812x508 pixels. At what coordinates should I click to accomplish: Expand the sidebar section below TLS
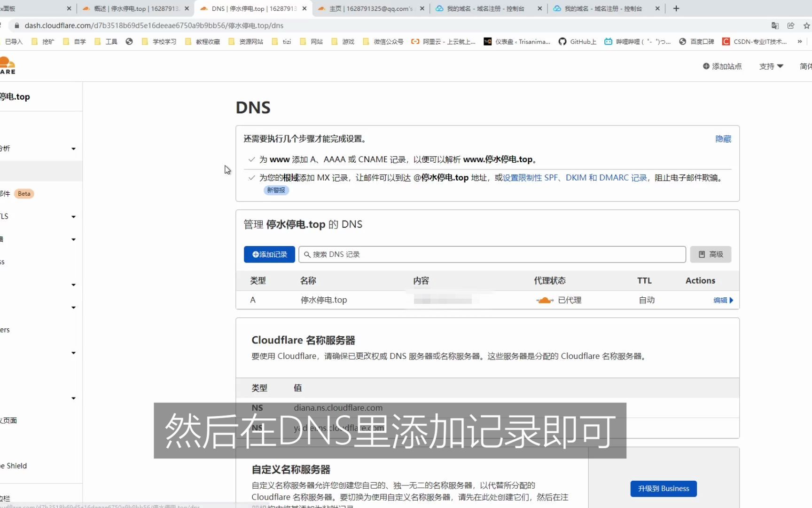coord(73,239)
